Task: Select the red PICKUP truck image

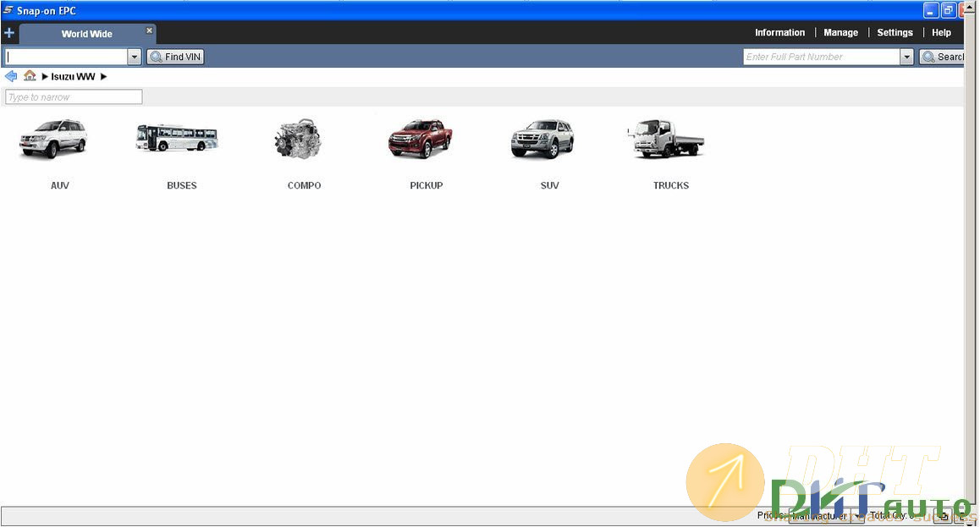Action: [x=421, y=139]
